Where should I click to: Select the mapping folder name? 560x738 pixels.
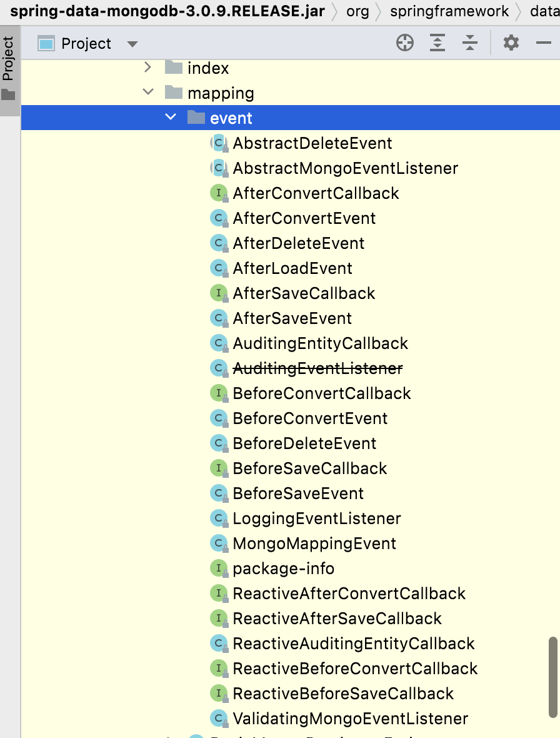(x=221, y=93)
